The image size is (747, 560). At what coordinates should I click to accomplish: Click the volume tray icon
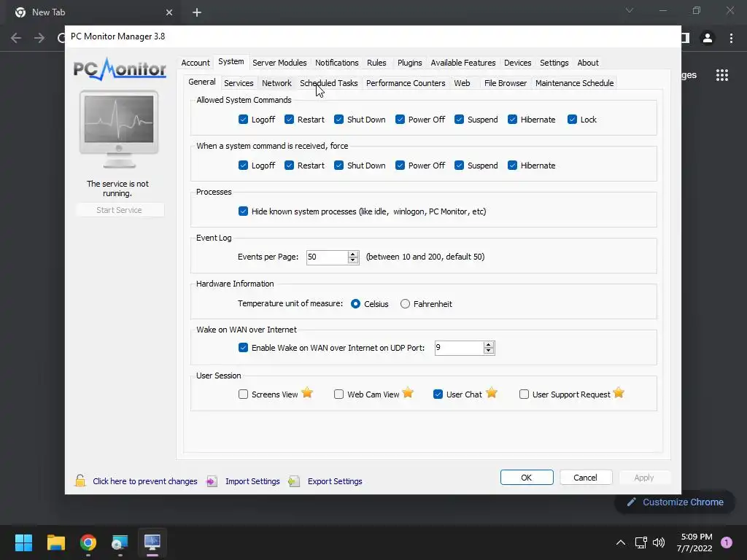[659, 542]
